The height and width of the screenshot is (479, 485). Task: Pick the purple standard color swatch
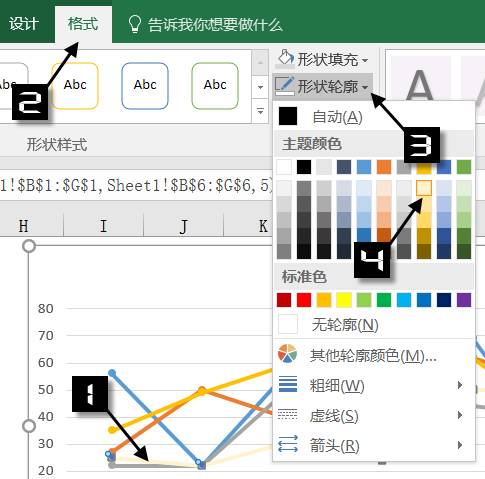click(464, 300)
